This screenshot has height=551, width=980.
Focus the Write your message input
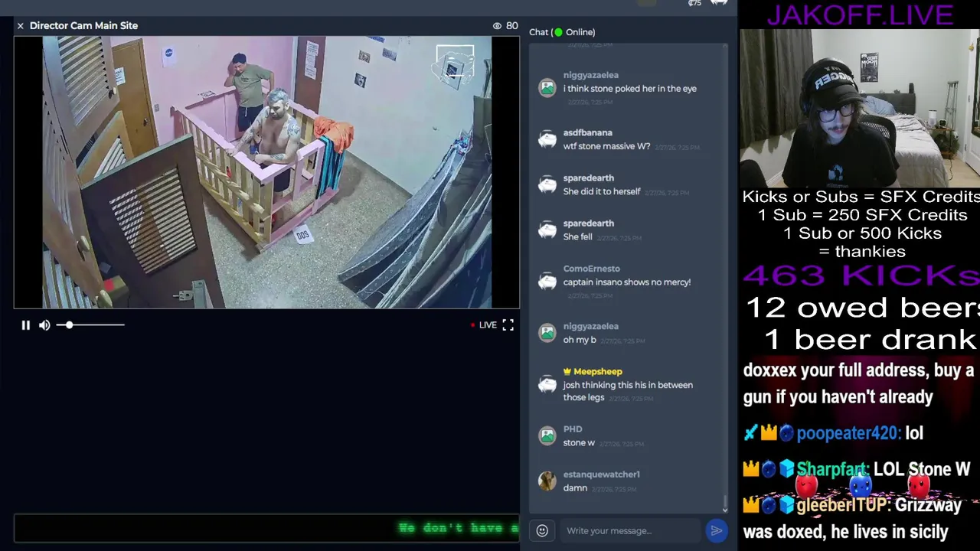630,530
